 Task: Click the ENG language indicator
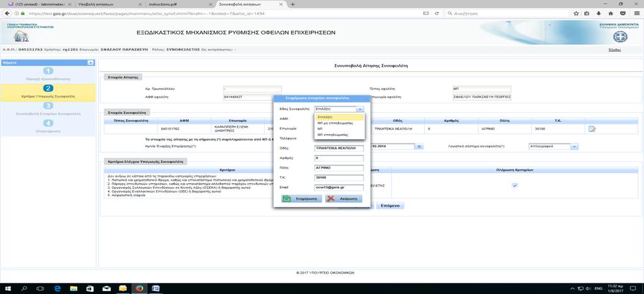tap(599, 288)
